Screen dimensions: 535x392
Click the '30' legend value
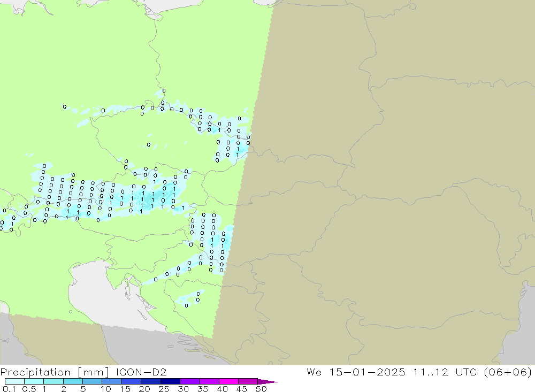pos(183,389)
